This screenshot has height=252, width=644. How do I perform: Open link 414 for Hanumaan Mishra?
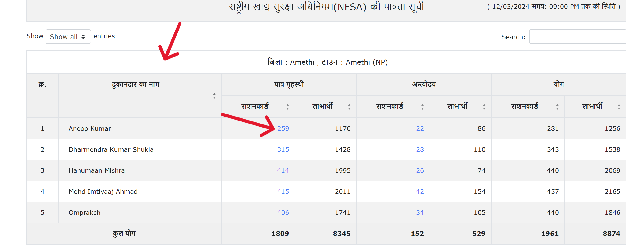coord(283,170)
